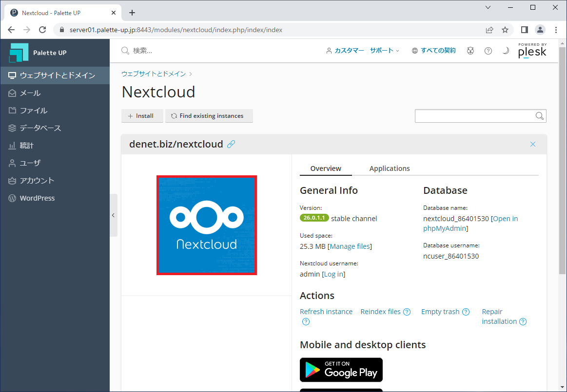Click the Get it on Google Play badge
The image size is (567, 392).
[x=341, y=370]
